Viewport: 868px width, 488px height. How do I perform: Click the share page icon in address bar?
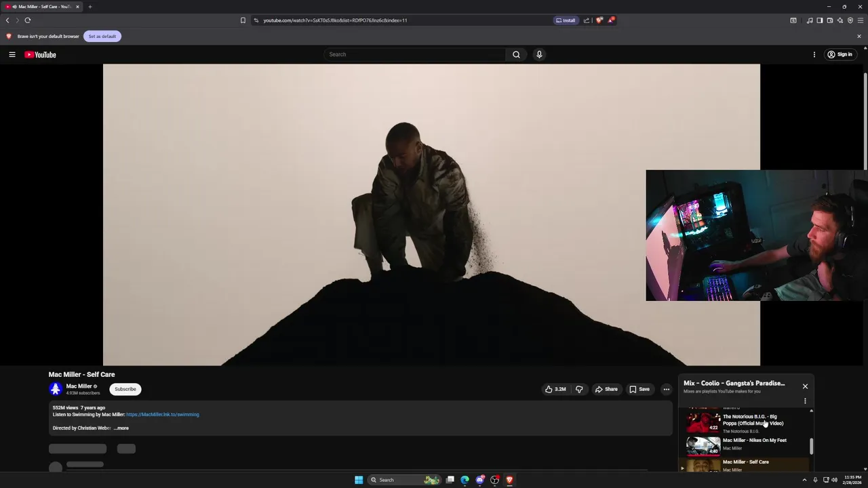[587, 20]
